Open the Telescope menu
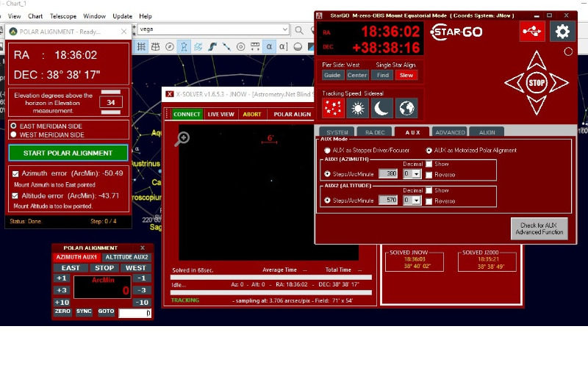Viewport: 588px width, 365px height. pos(63,16)
